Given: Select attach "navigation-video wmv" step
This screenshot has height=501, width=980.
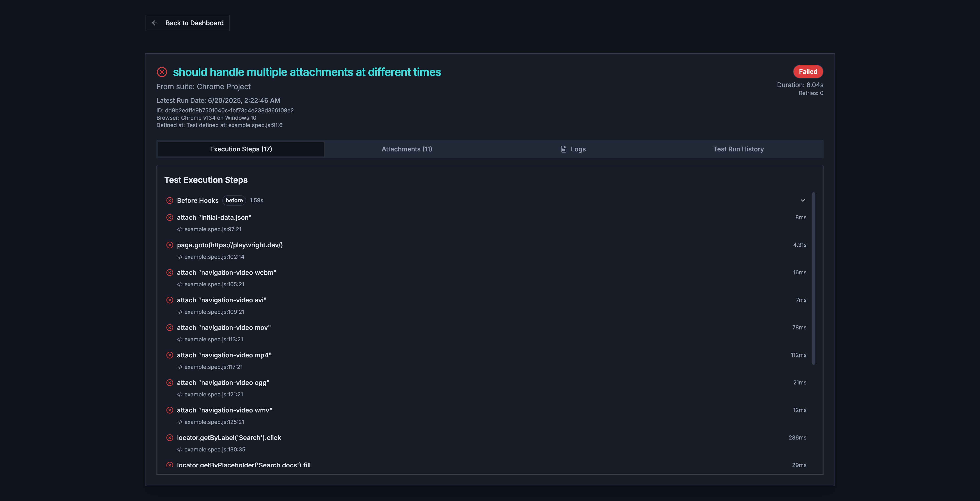Looking at the screenshot, I should 224,410.
